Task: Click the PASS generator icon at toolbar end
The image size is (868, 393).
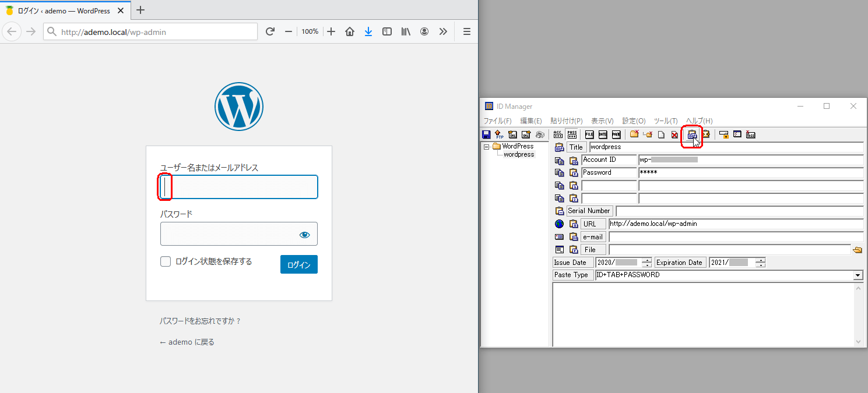Action: 751,134
